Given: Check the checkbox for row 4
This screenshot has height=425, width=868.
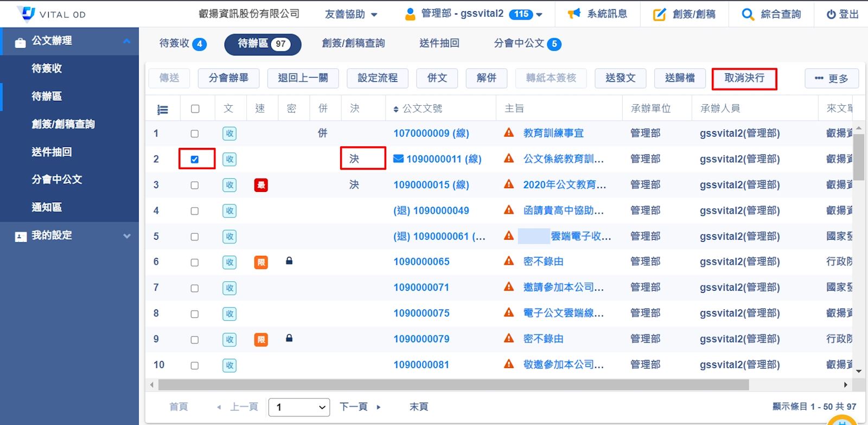Looking at the screenshot, I should (x=195, y=211).
